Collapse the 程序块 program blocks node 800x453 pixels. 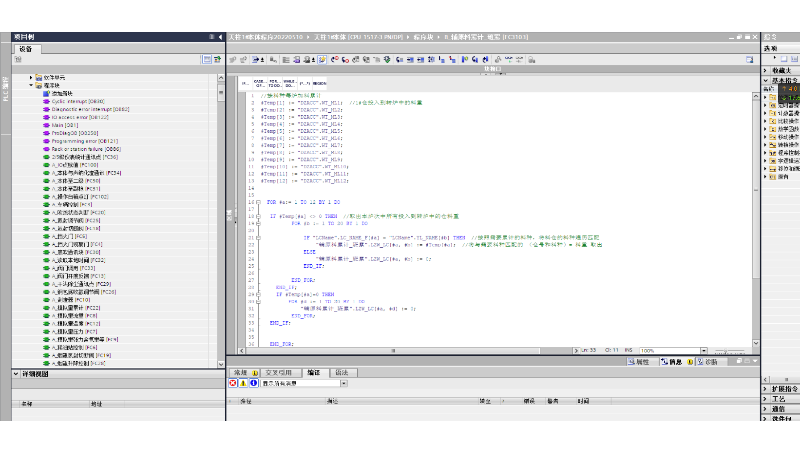point(31,85)
